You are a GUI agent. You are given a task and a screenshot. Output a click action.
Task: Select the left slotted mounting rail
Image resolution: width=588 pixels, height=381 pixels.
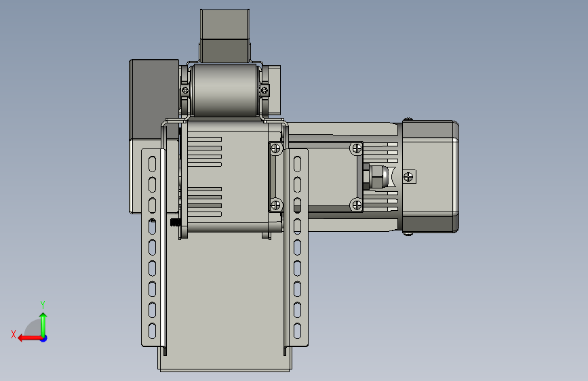pos(153,247)
